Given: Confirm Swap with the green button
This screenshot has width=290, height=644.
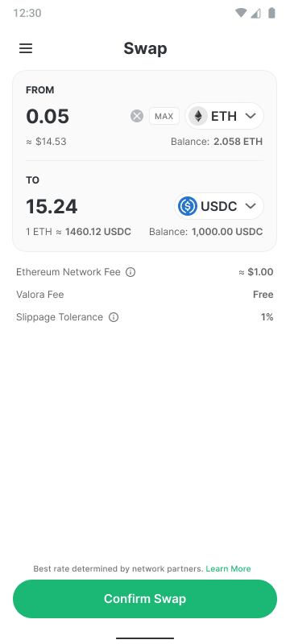Looking at the screenshot, I should click(145, 598).
